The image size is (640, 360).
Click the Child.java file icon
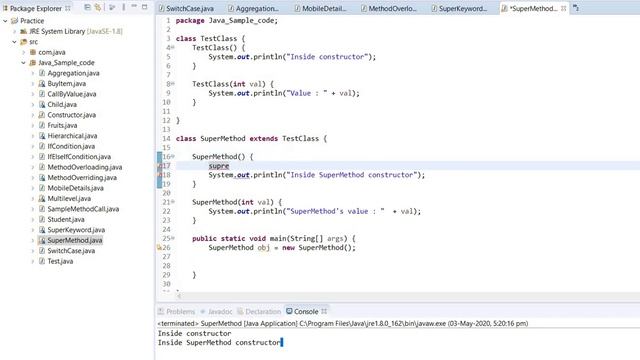42,104
